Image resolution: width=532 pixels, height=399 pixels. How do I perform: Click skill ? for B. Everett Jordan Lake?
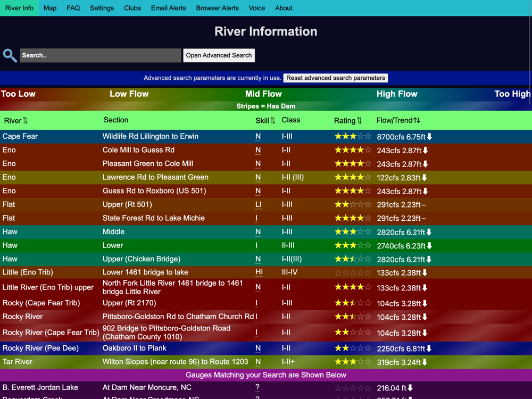[x=257, y=387]
